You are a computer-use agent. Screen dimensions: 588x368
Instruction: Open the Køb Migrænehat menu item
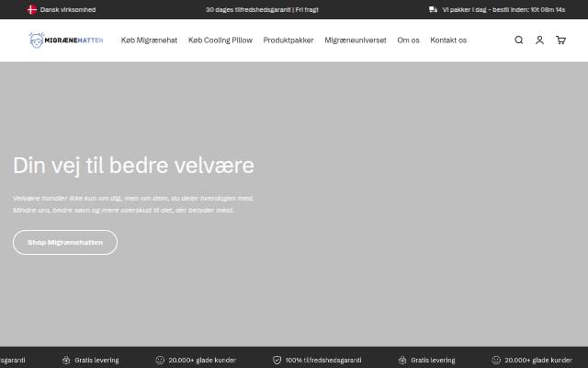(x=149, y=40)
